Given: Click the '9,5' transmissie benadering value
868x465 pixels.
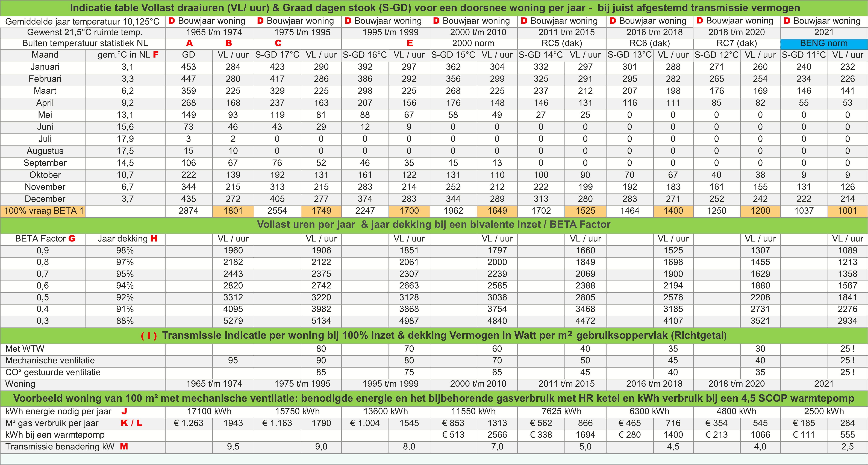Looking at the screenshot, I should [233, 447].
